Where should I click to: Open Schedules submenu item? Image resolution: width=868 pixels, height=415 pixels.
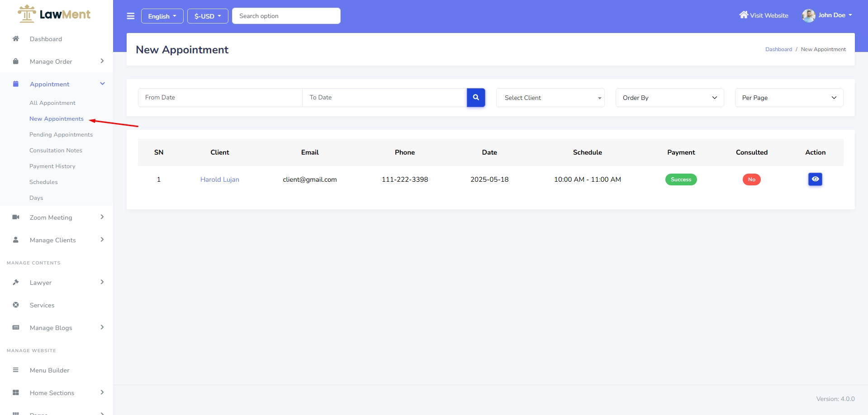pyautogui.click(x=43, y=182)
